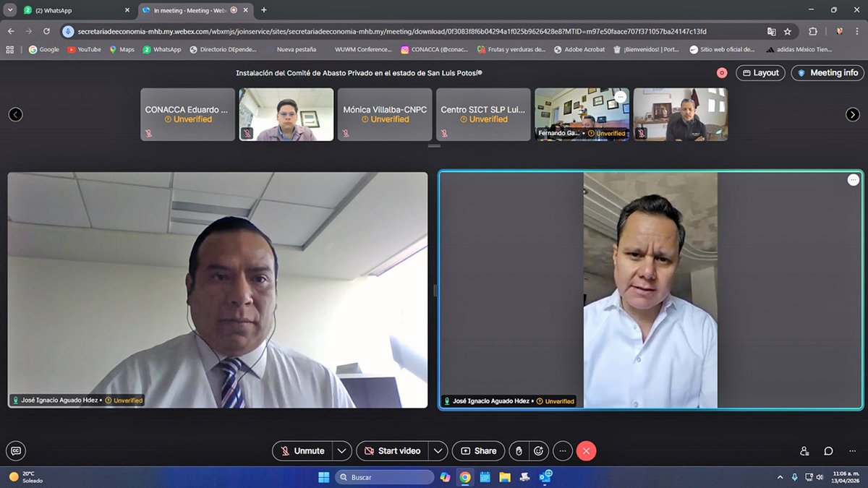
Task: Click the right arrow to see more participant thumbnails
Action: pyautogui.click(x=852, y=114)
